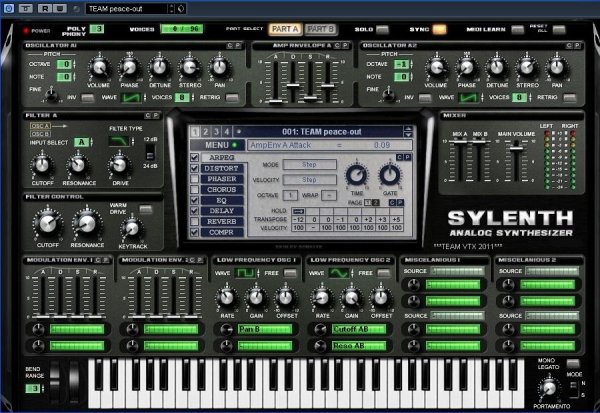The width and height of the screenshot is (600, 413).
Task: Click the Arpeggiator Time knob
Action: (357, 175)
